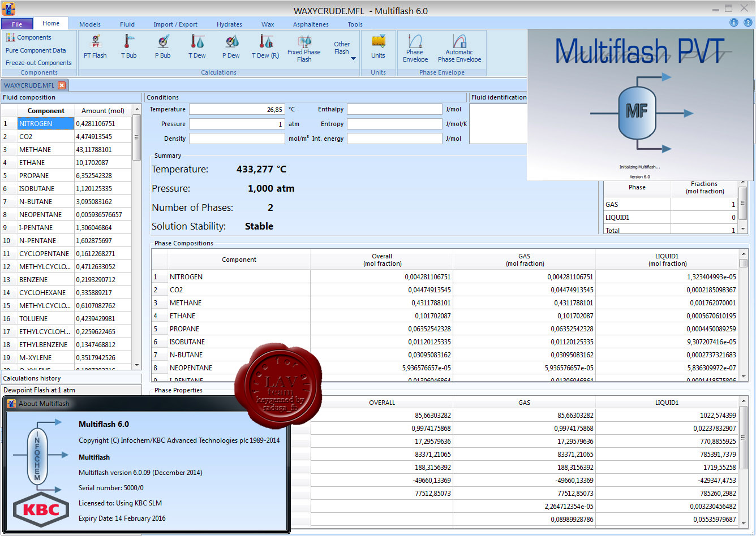756x536 pixels.
Task: Run the T Dew (R) calculation
Action: point(265,46)
